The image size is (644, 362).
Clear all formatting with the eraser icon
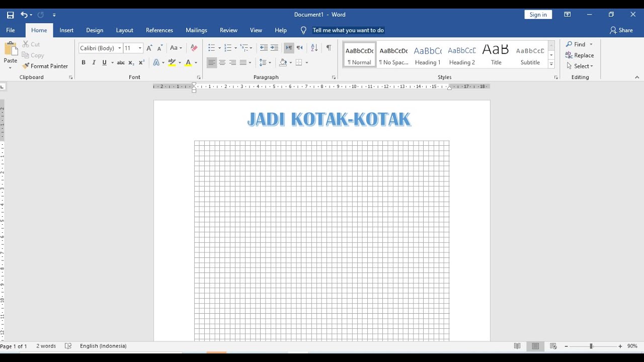(194, 48)
